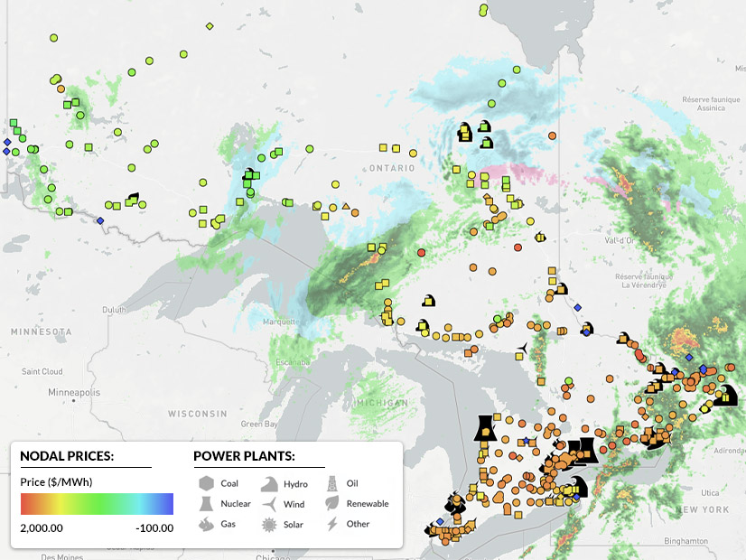Screen dimensions: 746x560
Task: Click the NEW YORK state label
Action: [x=701, y=510]
